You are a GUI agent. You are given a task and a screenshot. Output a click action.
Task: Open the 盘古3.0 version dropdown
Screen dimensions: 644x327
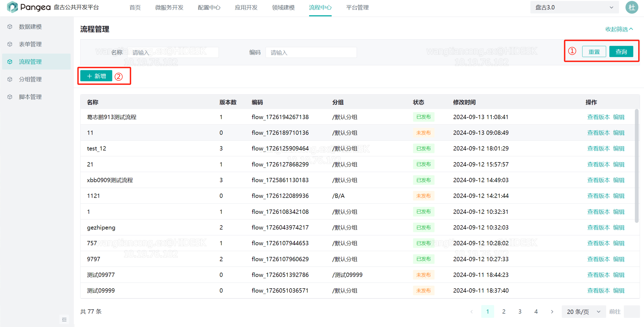pos(574,7)
